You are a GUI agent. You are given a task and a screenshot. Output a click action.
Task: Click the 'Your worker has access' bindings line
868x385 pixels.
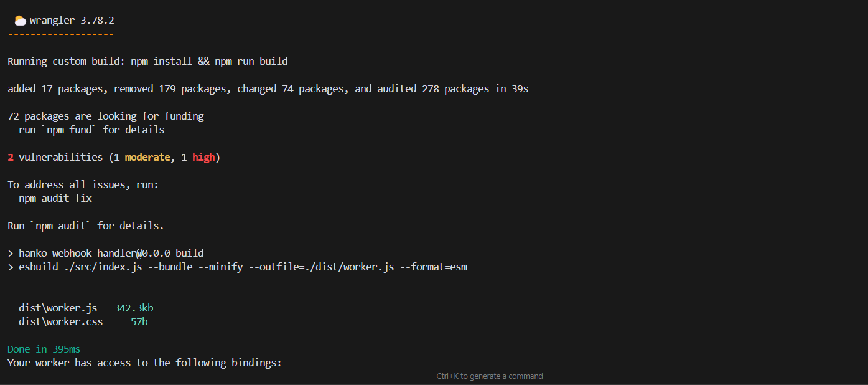pyautogui.click(x=144, y=363)
